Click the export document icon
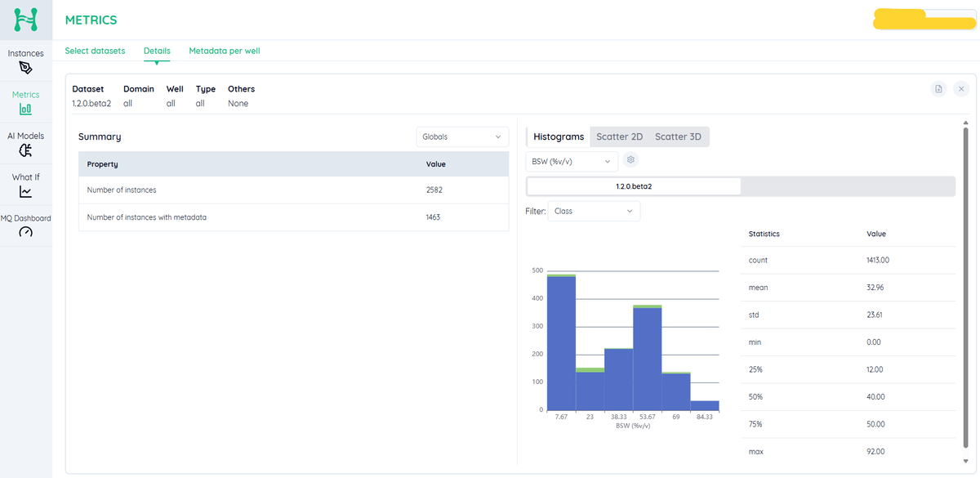The image size is (980, 478). (939, 88)
